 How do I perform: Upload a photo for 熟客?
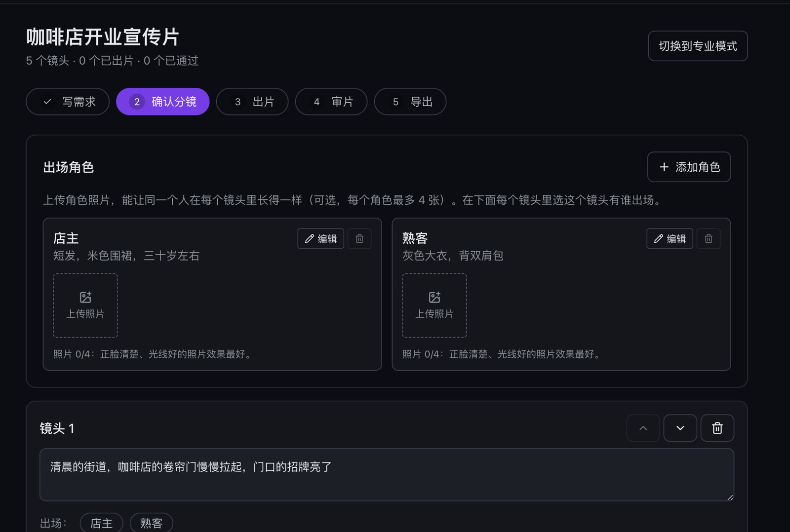434,305
